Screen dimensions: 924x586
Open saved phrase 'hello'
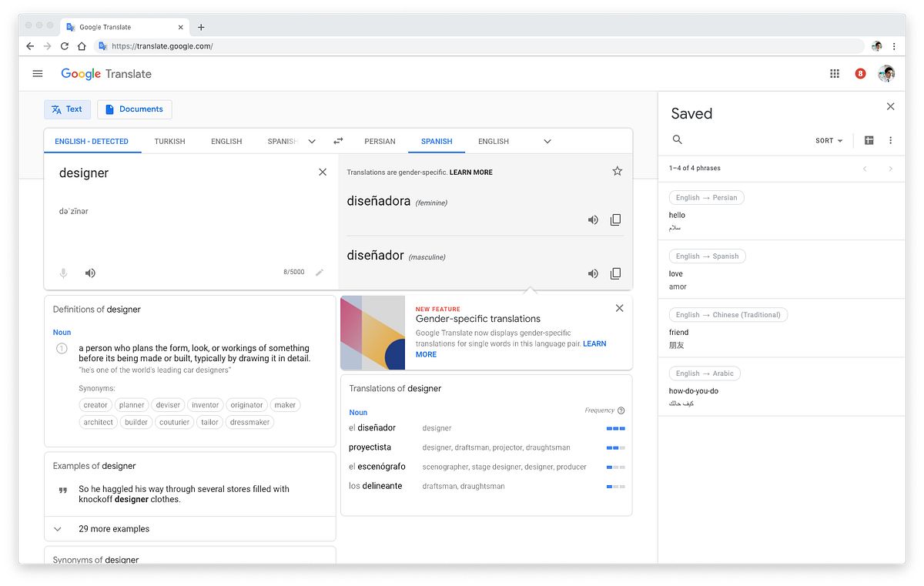point(782,211)
